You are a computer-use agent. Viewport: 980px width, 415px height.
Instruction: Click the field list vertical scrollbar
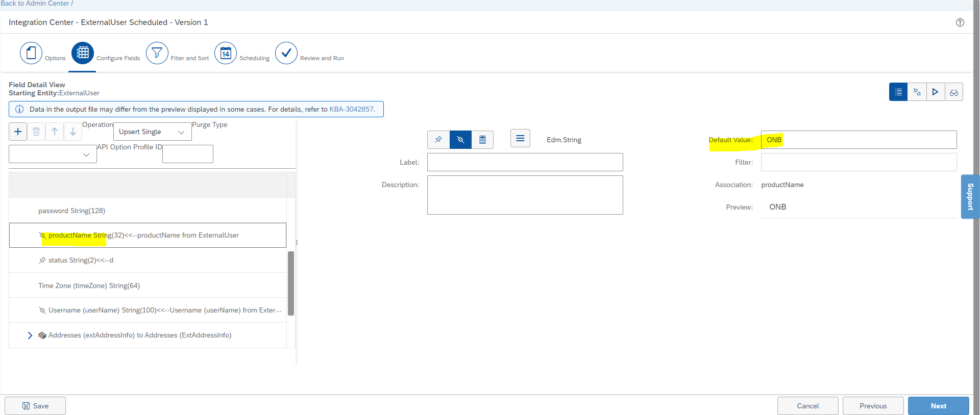pyautogui.click(x=291, y=283)
